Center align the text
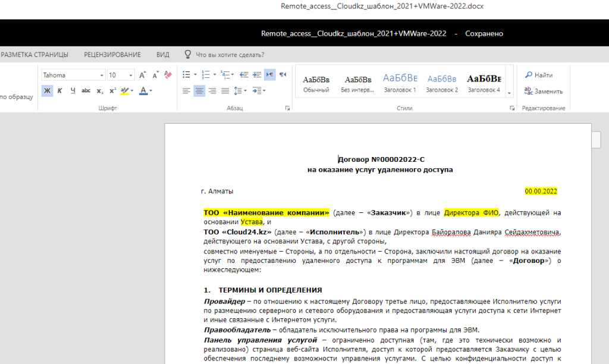Viewport: 609px width, 364px height. pos(199,91)
